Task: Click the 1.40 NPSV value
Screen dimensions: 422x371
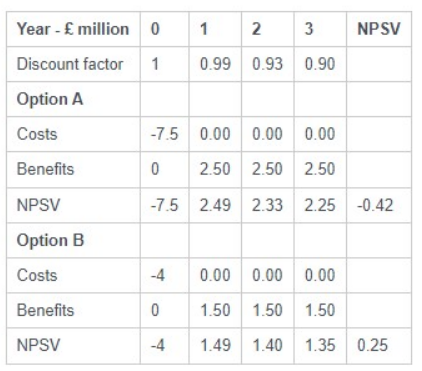Action: pyautogui.click(x=268, y=345)
